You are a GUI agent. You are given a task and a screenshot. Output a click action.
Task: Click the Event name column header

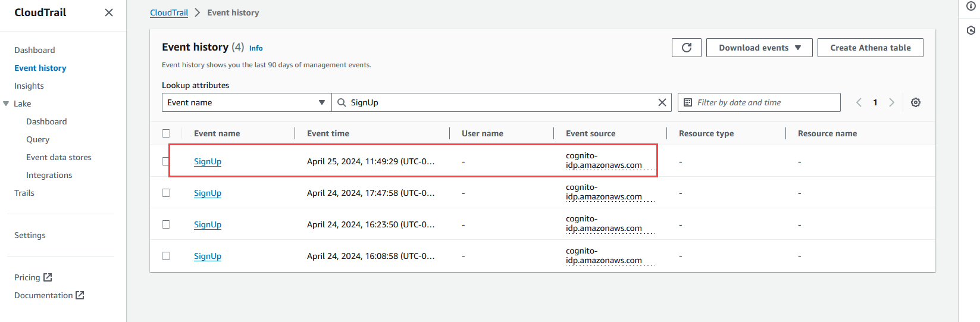click(x=217, y=133)
